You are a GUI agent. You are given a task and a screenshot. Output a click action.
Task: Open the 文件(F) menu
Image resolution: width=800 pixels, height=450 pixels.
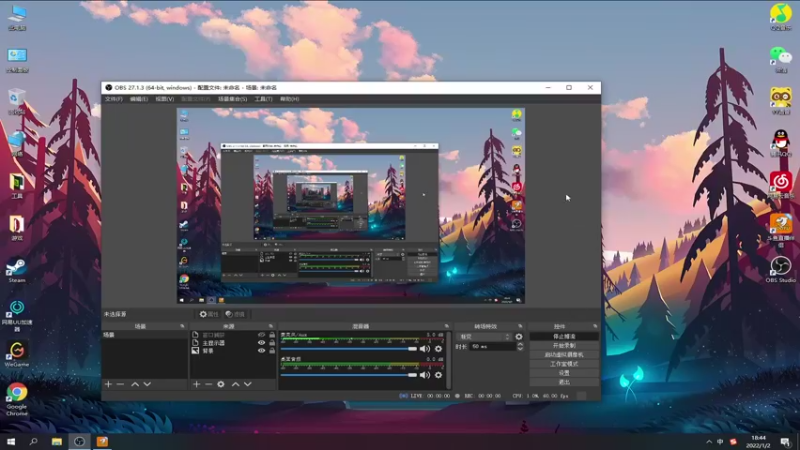[x=114, y=99]
